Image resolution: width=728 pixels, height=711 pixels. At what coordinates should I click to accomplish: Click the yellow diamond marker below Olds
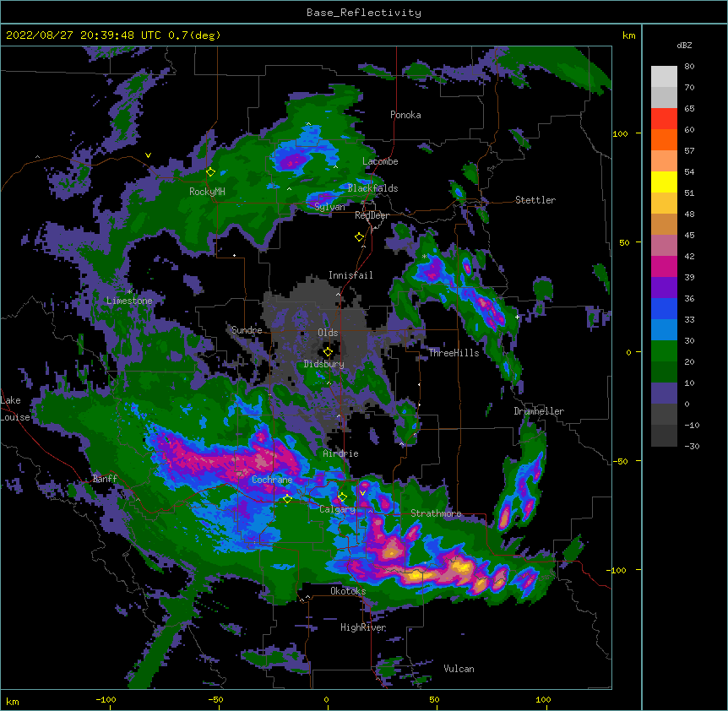point(328,352)
